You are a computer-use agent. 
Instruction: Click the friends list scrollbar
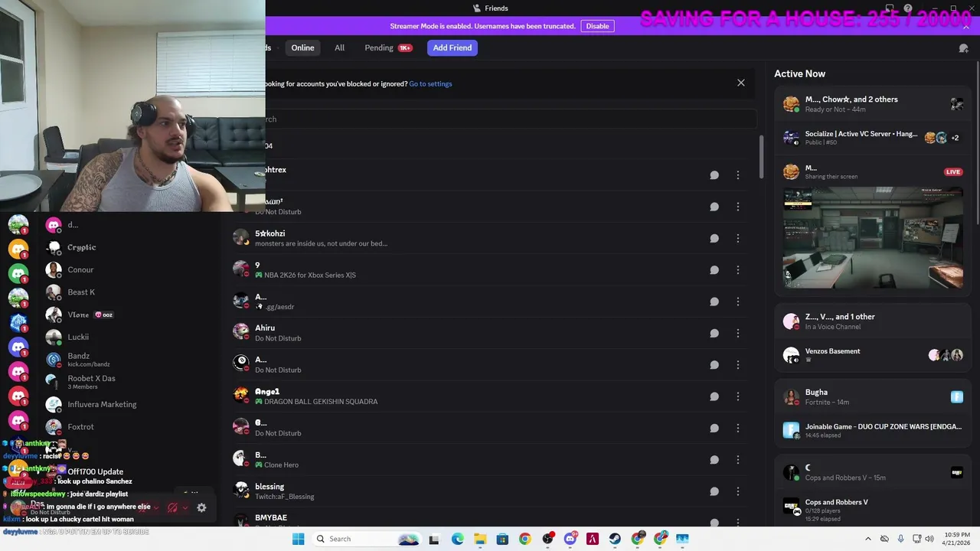tap(761, 157)
